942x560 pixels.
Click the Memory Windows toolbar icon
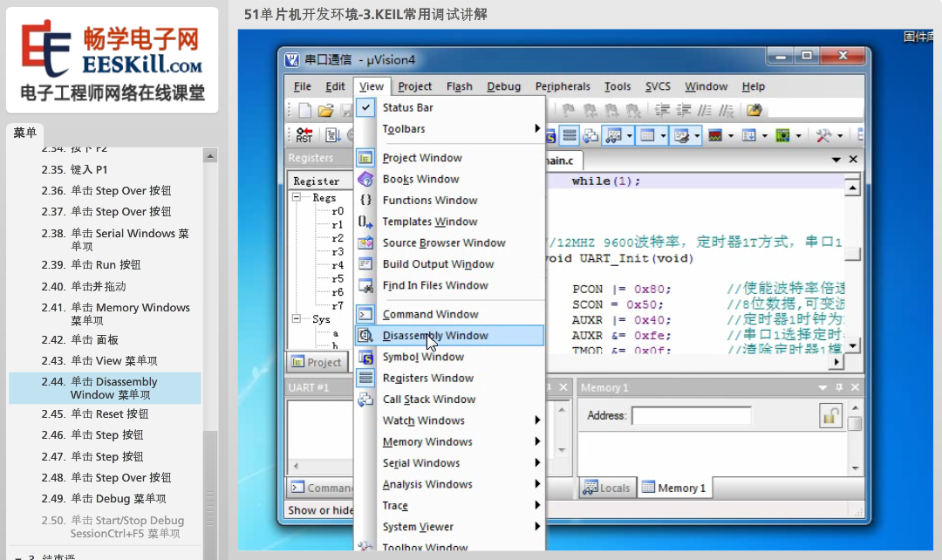[x=647, y=136]
